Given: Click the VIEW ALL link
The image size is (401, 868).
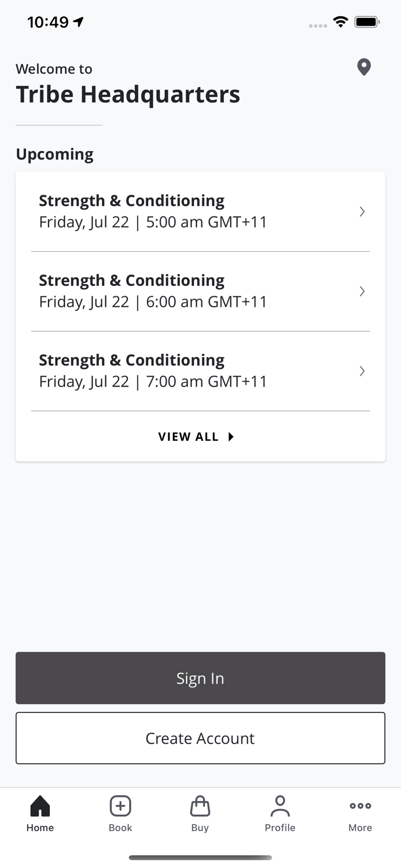Looking at the screenshot, I should tap(189, 437).
